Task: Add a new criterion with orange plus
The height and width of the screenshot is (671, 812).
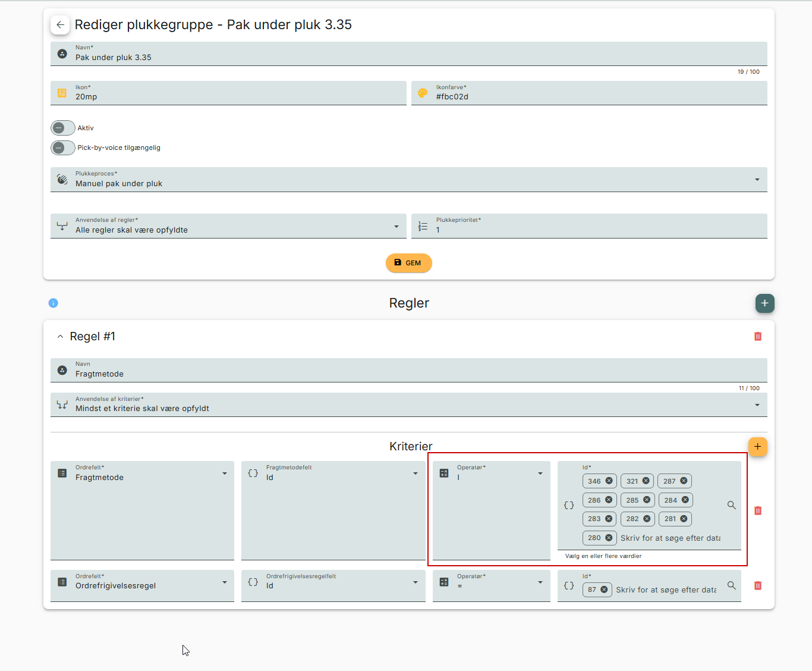Action: coord(757,447)
